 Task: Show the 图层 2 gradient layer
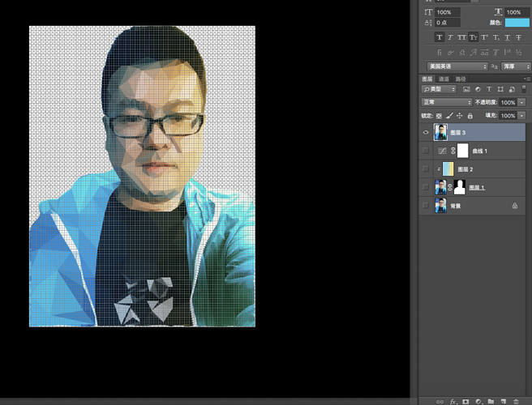click(x=426, y=168)
